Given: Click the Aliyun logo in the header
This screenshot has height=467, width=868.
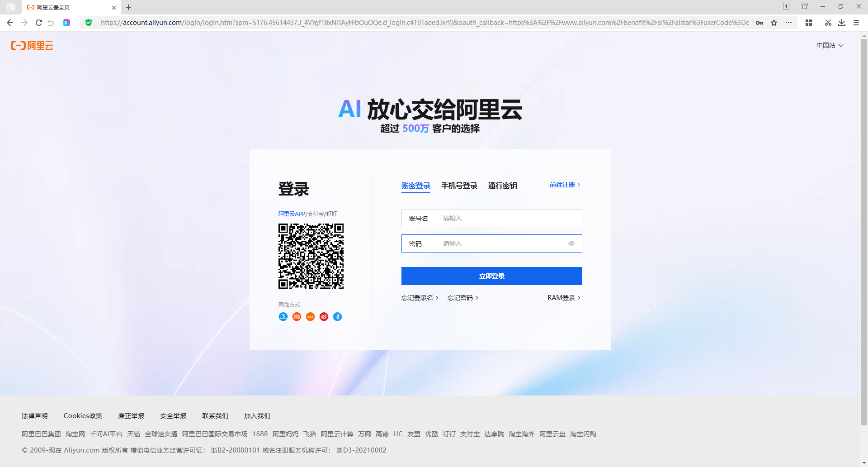Looking at the screenshot, I should [x=32, y=45].
